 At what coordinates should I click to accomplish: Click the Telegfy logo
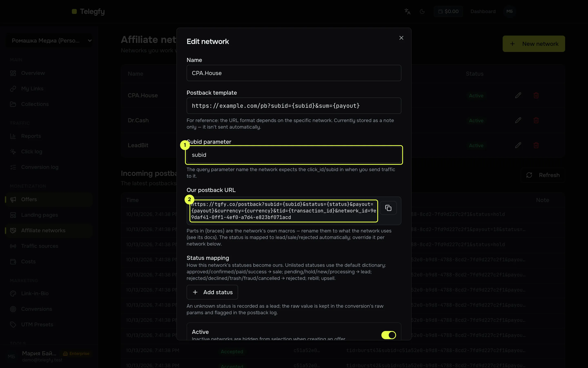88,11
